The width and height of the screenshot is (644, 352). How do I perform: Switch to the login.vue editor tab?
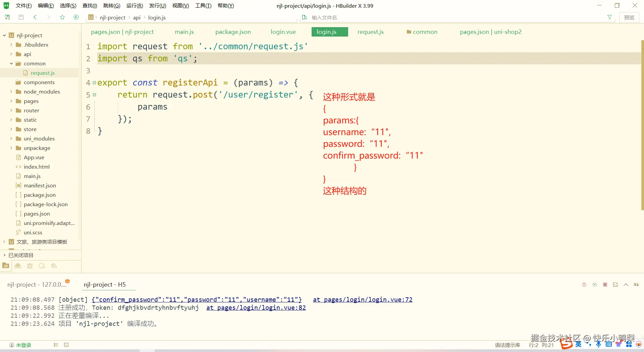coord(283,32)
